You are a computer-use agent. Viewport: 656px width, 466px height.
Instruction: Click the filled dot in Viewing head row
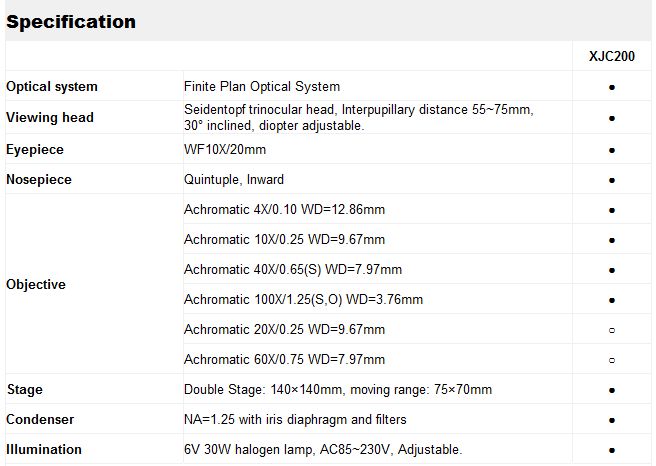click(612, 118)
